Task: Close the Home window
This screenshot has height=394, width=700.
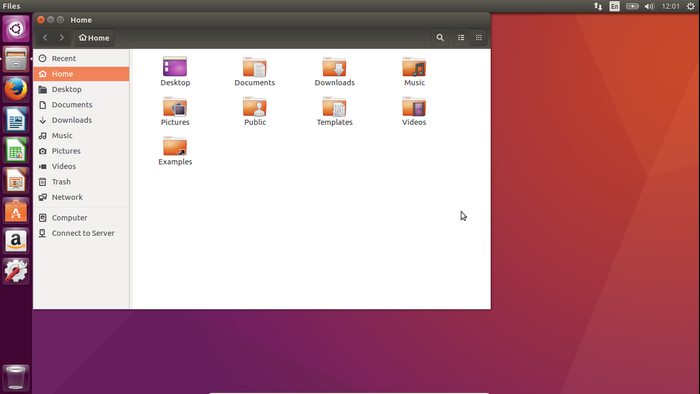Action: (41, 20)
